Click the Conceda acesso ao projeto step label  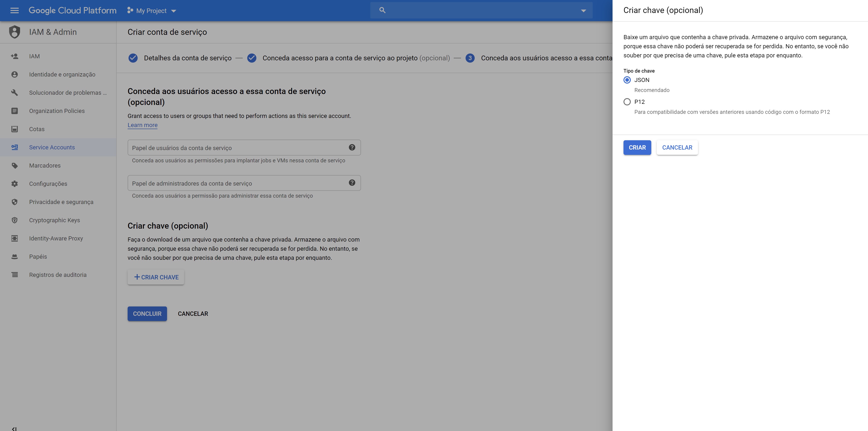(x=356, y=58)
